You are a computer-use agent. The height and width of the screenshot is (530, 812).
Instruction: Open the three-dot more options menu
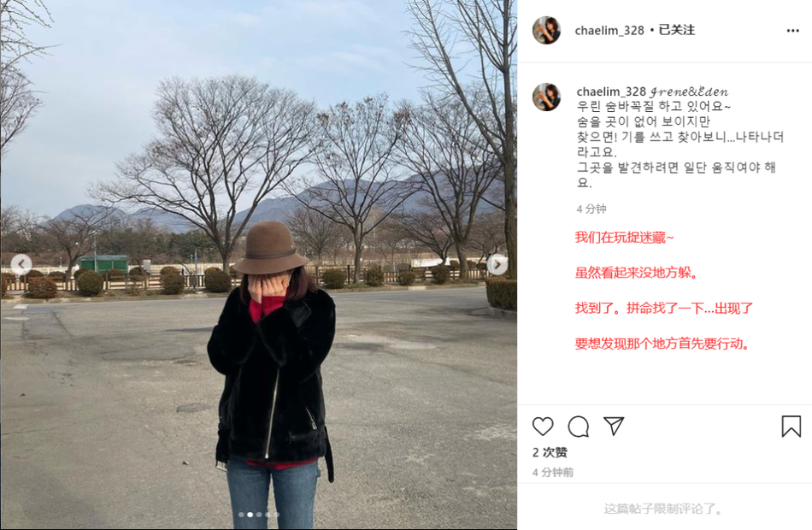793,31
